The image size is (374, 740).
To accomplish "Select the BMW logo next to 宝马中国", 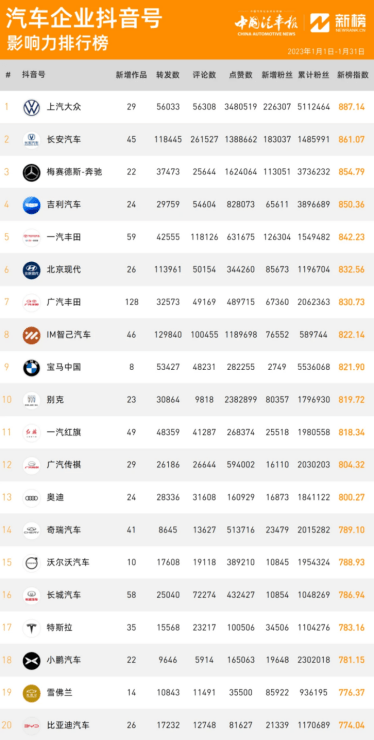I will (x=32, y=368).
